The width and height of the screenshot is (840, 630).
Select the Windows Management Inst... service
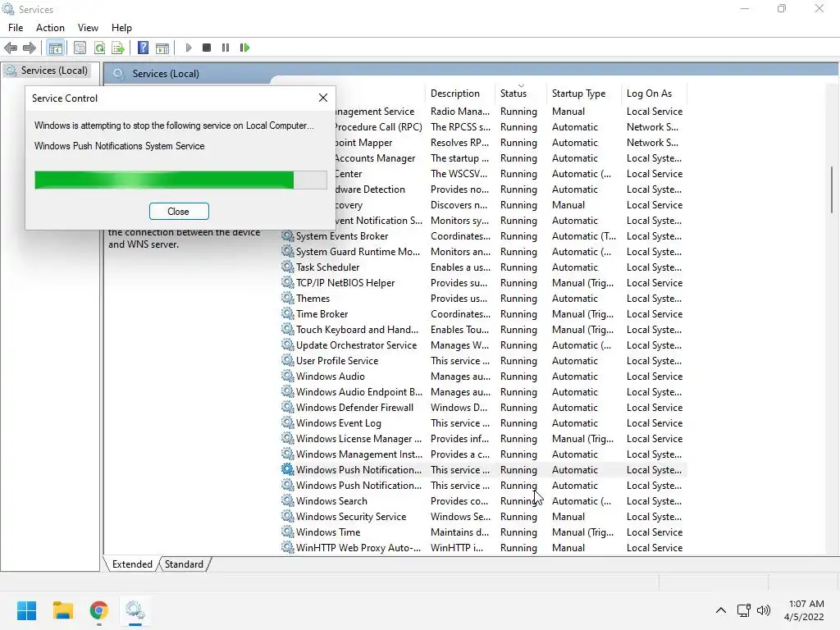click(x=483, y=454)
